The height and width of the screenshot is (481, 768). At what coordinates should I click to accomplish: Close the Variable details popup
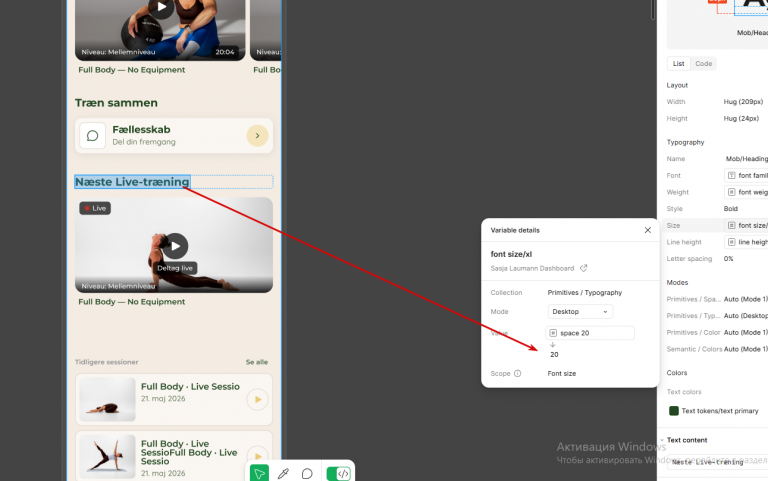tap(648, 230)
